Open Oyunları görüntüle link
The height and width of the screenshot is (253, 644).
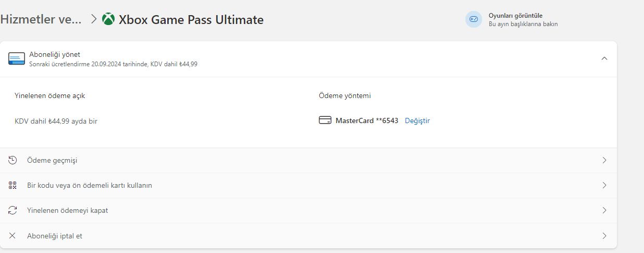(515, 16)
